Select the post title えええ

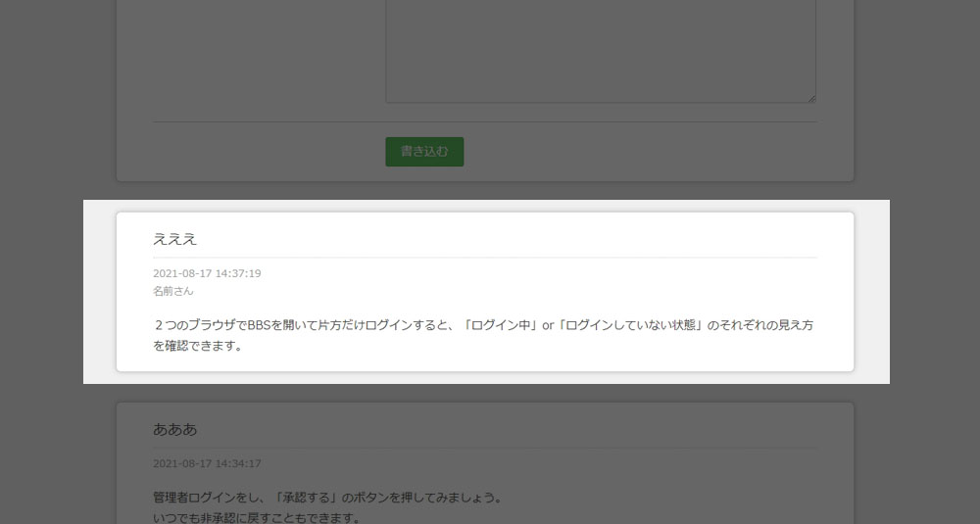tap(175, 239)
